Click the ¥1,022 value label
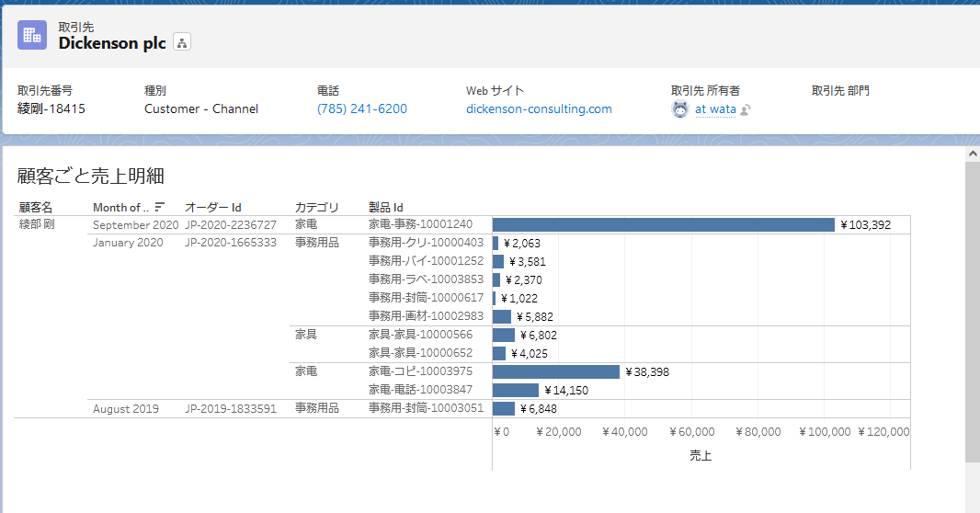This screenshot has height=513, width=980. click(x=519, y=299)
